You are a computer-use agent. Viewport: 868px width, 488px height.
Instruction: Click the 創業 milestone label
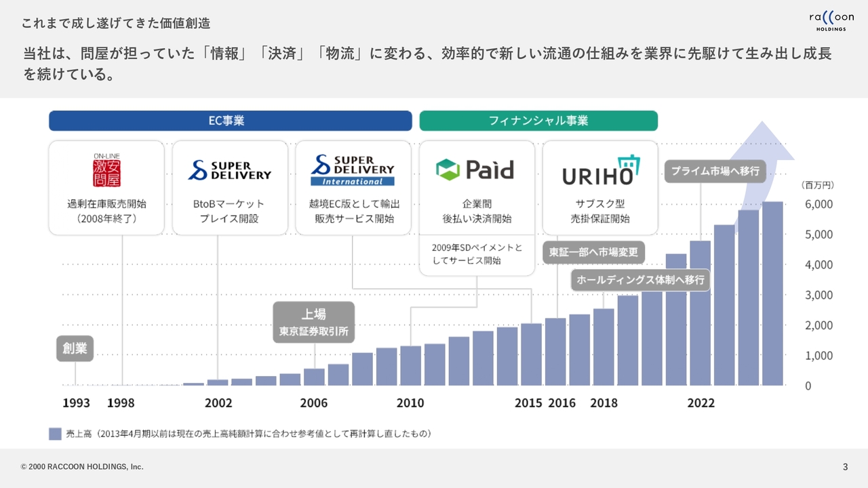point(75,348)
